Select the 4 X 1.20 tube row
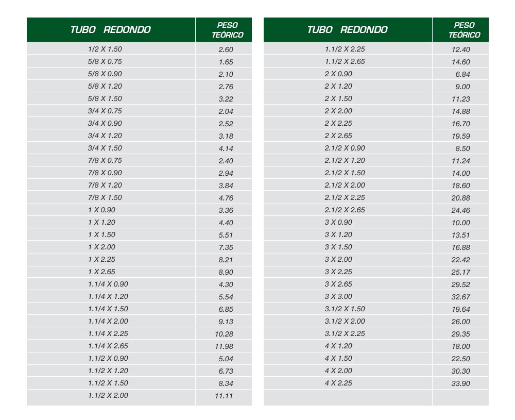The width and height of the screenshot is (515, 420). coord(338,346)
